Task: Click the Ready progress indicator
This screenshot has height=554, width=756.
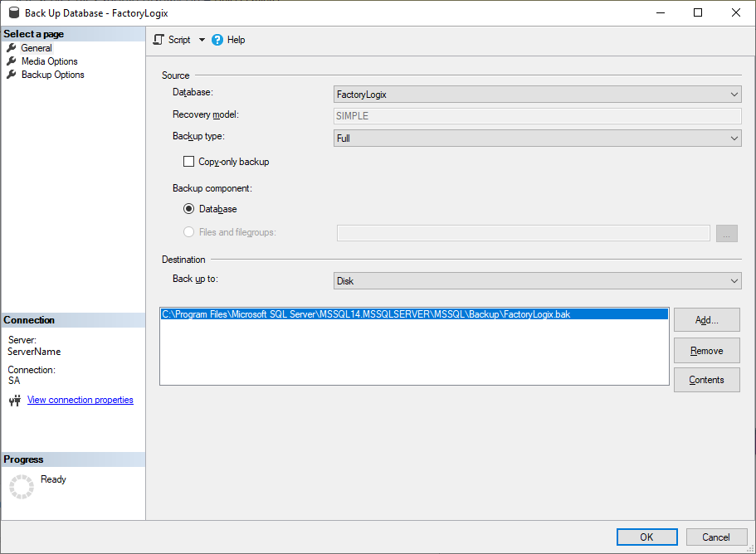Action: [x=53, y=479]
